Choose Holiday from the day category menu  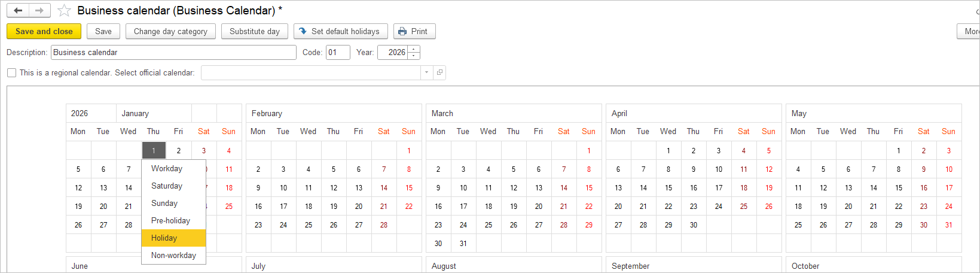173,238
